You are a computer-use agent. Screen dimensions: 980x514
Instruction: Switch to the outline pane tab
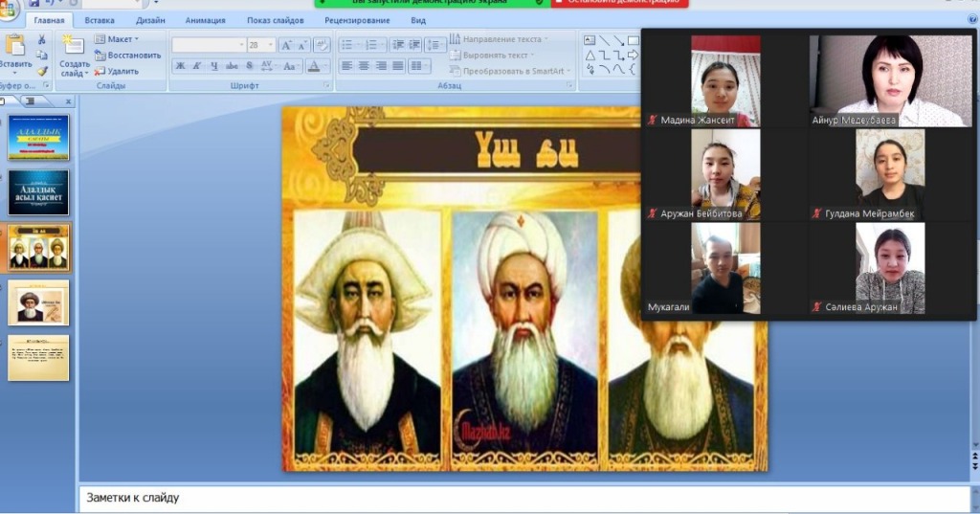pyautogui.click(x=30, y=101)
